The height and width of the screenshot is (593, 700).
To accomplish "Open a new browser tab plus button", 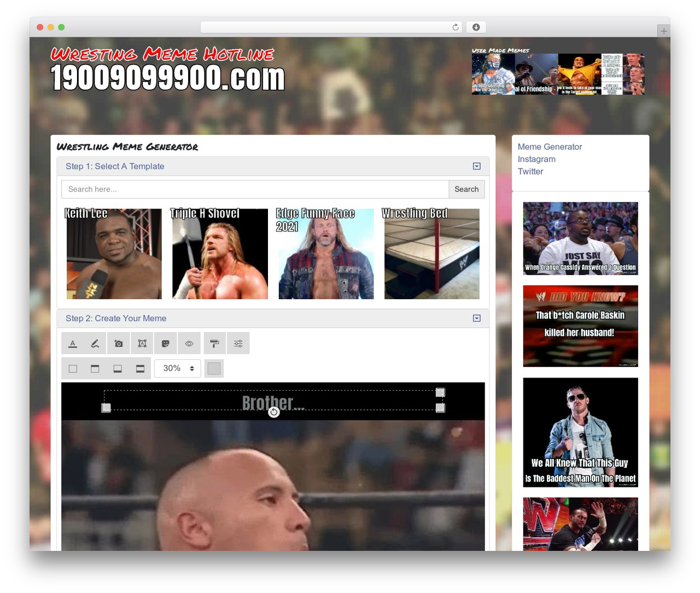I will (x=663, y=31).
